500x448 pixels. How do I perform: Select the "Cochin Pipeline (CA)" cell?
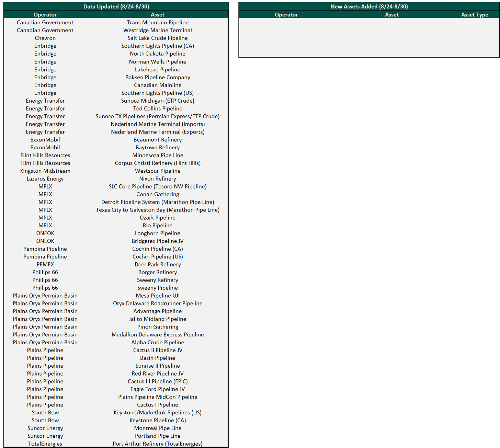pyautogui.click(x=158, y=249)
